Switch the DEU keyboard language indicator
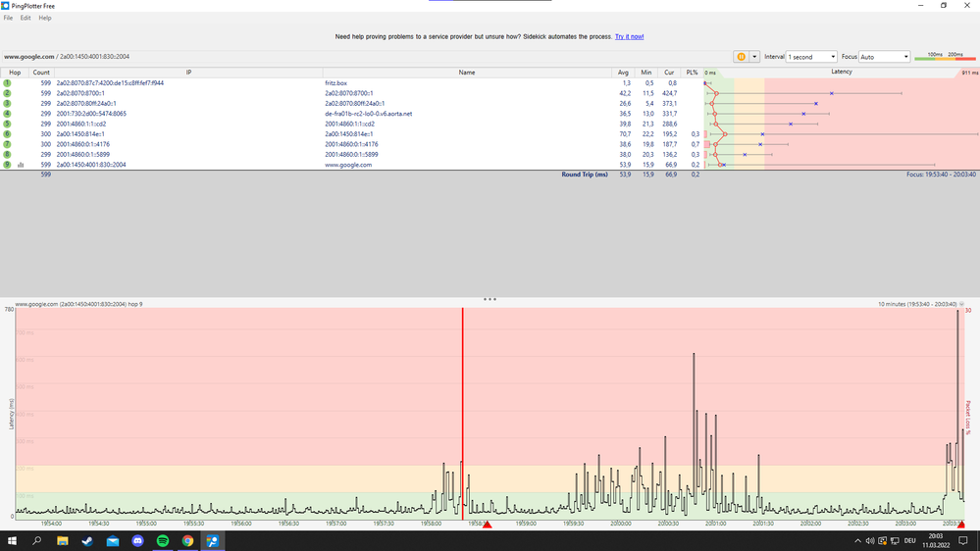 coord(910,541)
